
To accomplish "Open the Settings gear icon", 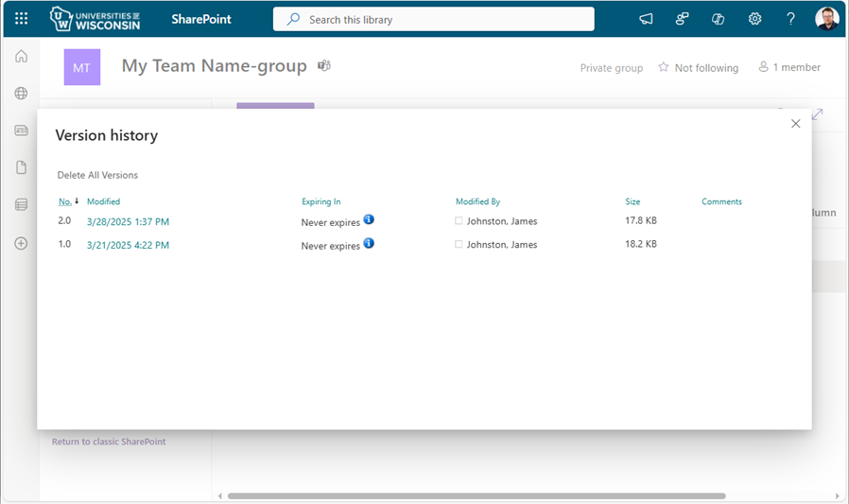I will coord(754,19).
